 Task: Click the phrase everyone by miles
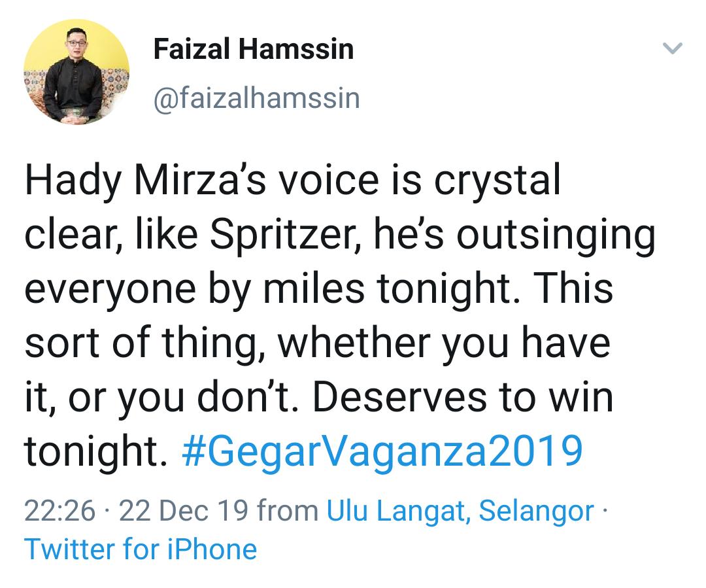(x=195, y=290)
